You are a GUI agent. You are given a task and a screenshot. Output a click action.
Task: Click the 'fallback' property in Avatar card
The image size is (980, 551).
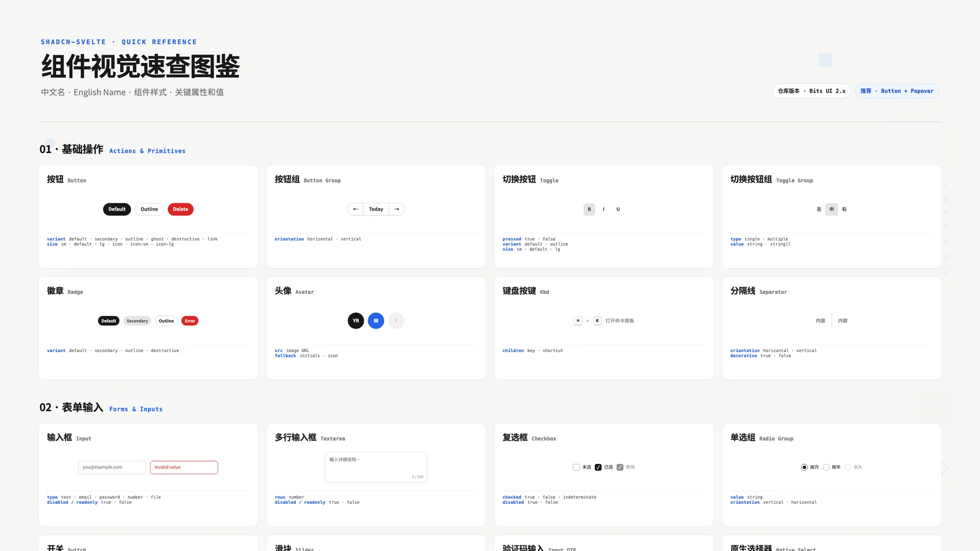click(285, 356)
